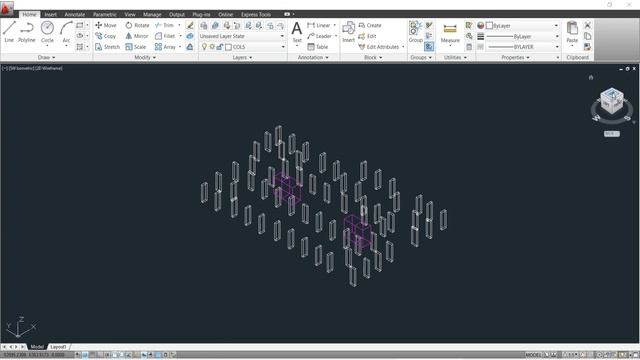The image size is (640, 360).
Task: Click the Trim tool
Action: (164, 25)
